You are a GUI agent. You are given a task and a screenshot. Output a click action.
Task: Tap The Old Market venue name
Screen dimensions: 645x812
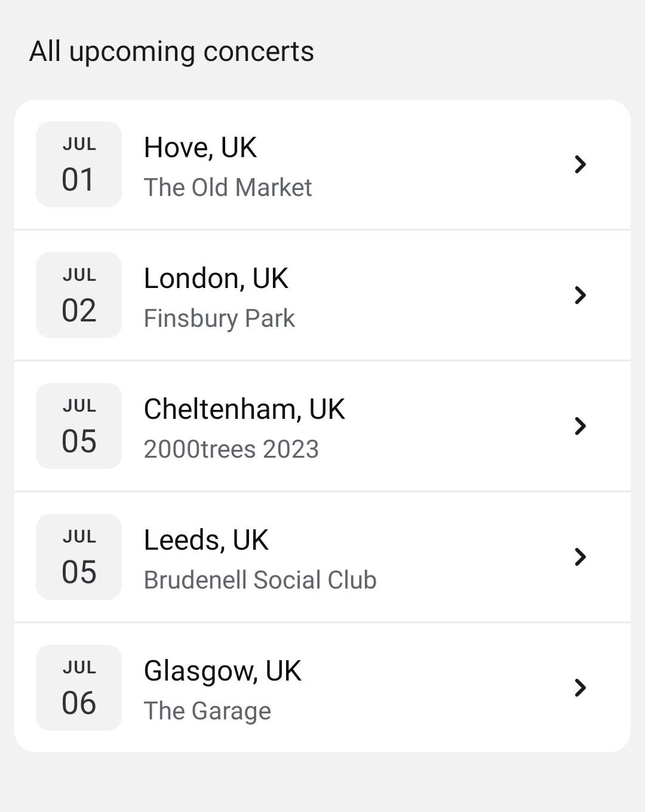[x=228, y=188]
